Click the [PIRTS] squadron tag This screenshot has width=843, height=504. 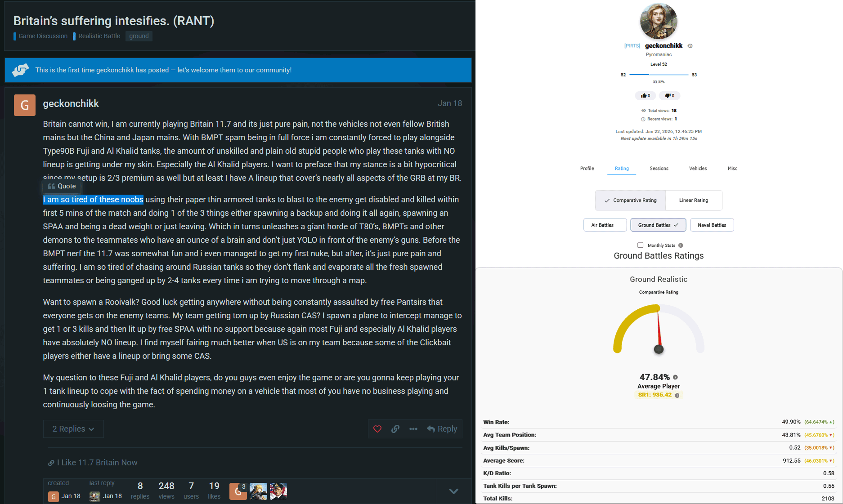point(632,46)
